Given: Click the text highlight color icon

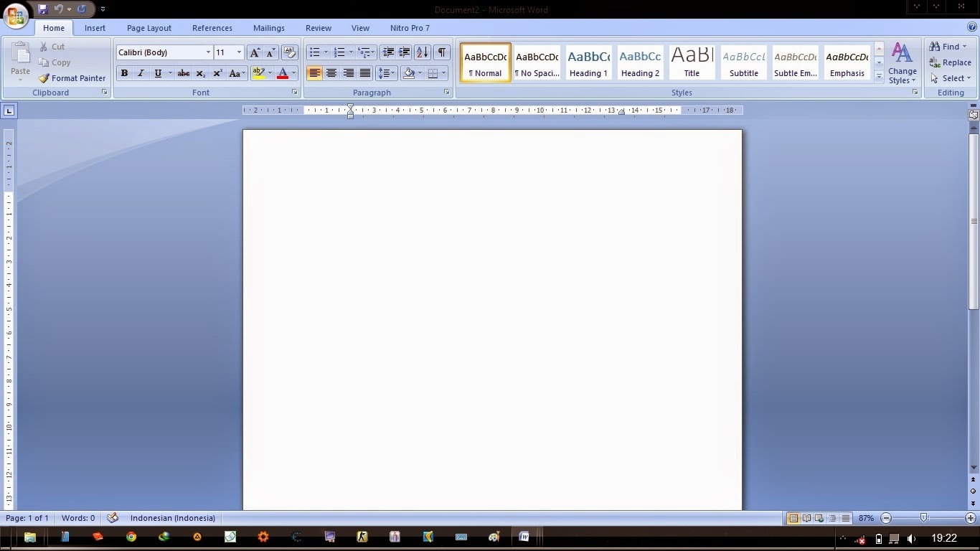Looking at the screenshot, I should tap(259, 72).
